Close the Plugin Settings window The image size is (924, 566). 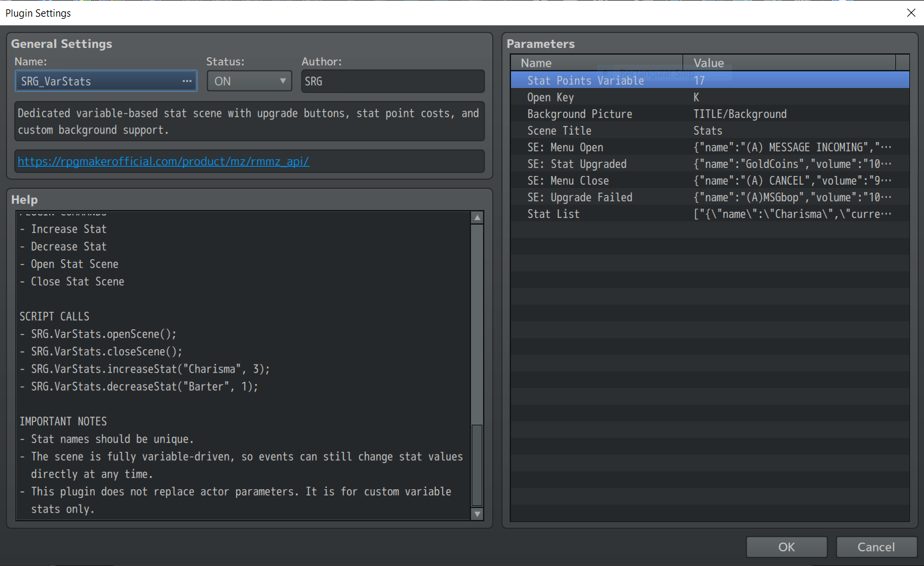click(x=911, y=13)
